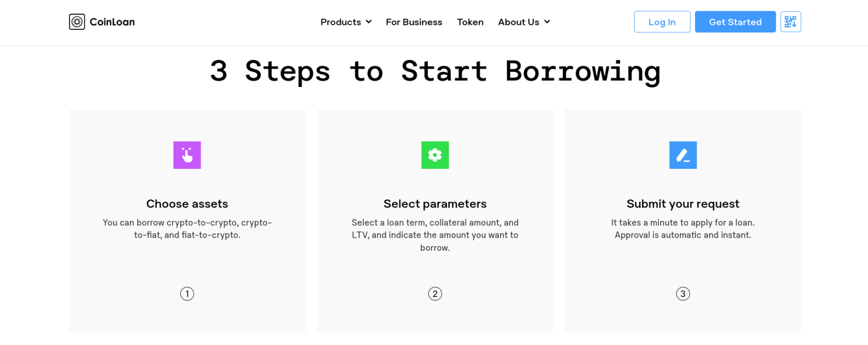868x345 pixels.
Task: Click the circled number 1 icon
Action: 187,294
